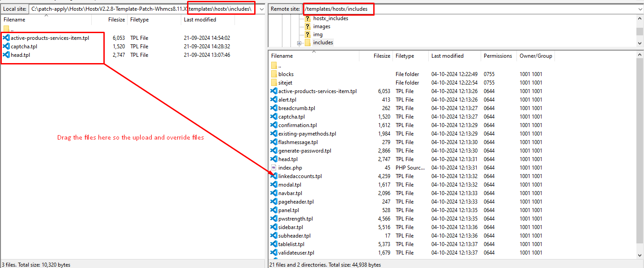
Task: Select the img folder in remote tree
Action: tap(318, 34)
